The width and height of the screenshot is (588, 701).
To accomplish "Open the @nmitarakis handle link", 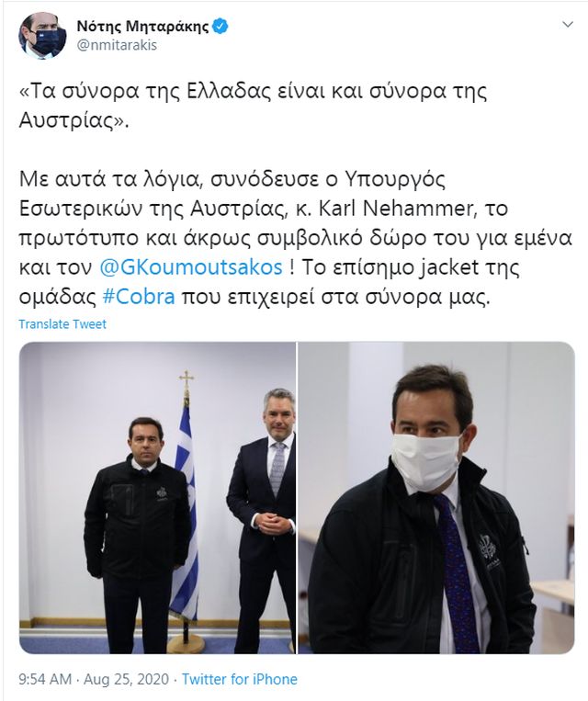I will [118, 46].
